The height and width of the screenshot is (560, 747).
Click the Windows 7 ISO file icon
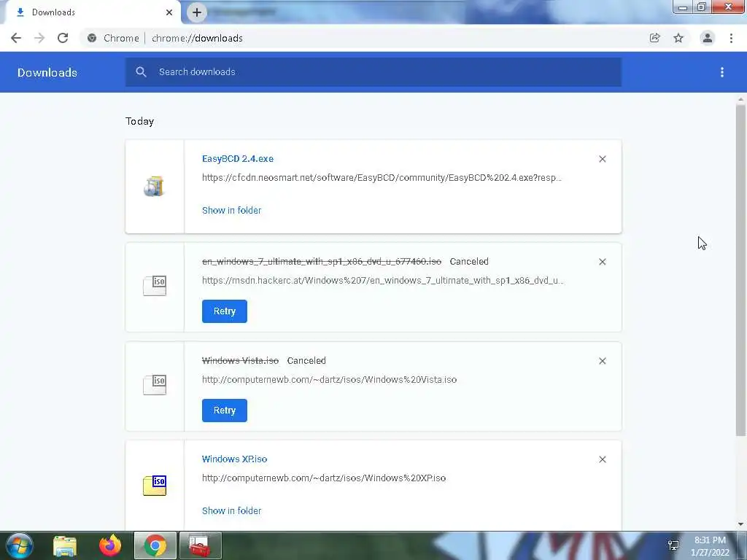pyautogui.click(x=155, y=286)
